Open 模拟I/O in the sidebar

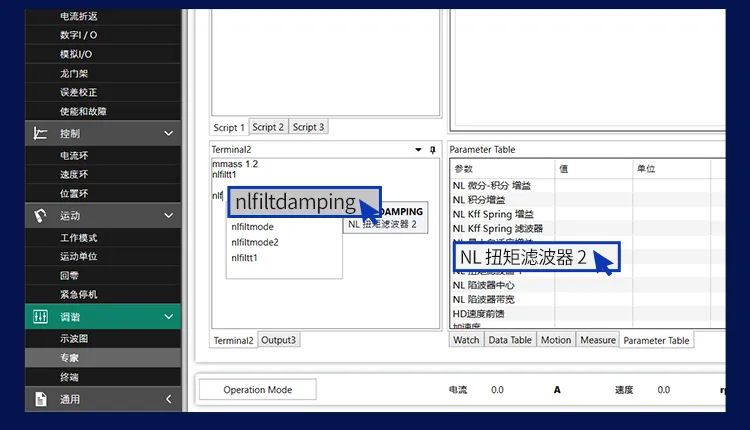pos(103,54)
